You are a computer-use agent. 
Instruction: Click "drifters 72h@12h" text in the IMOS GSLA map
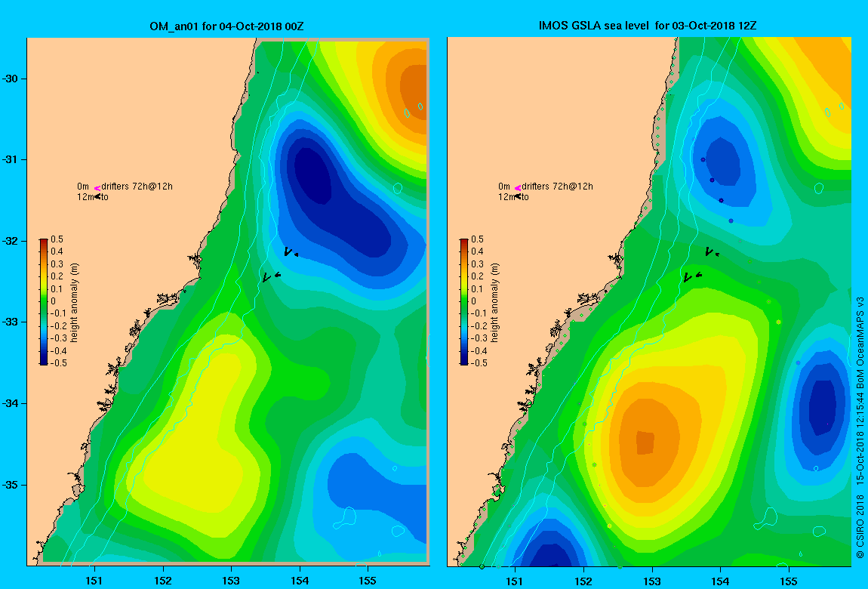(x=558, y=187)
